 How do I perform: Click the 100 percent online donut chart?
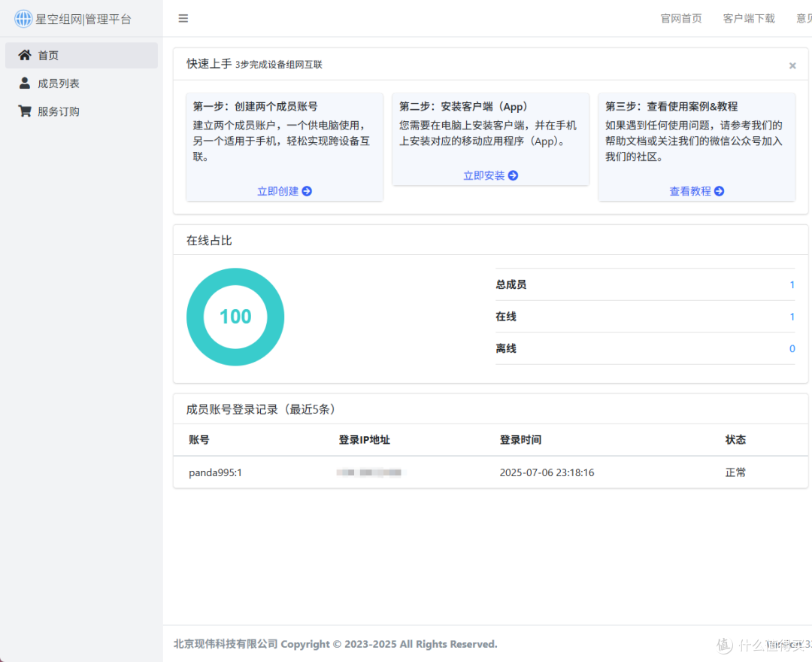[235, 317]
